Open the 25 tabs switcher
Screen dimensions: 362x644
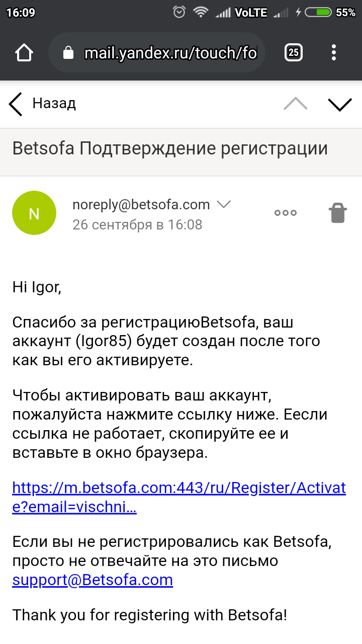tap(294, 52)
